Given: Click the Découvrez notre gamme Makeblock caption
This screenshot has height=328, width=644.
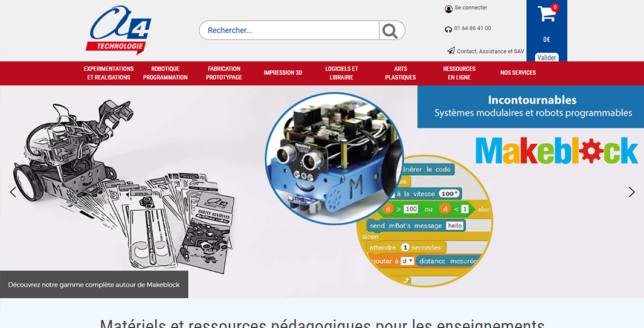Looking at the screenshot, I should click(94, 284).
